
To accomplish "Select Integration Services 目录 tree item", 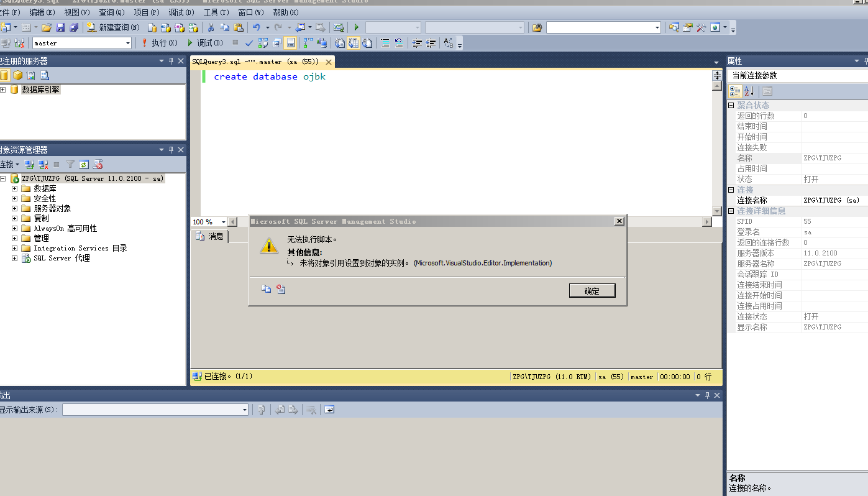I will (80, 248).
